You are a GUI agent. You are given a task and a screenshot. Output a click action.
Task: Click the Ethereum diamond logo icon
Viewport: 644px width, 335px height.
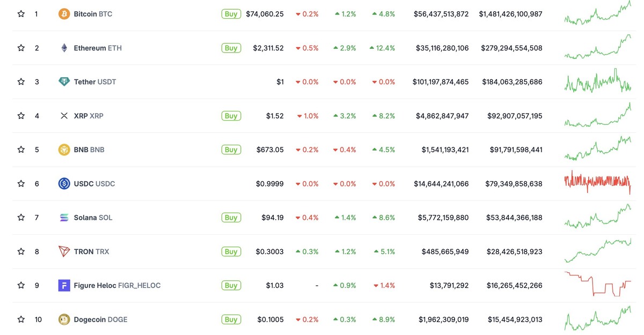coord(64,48)
